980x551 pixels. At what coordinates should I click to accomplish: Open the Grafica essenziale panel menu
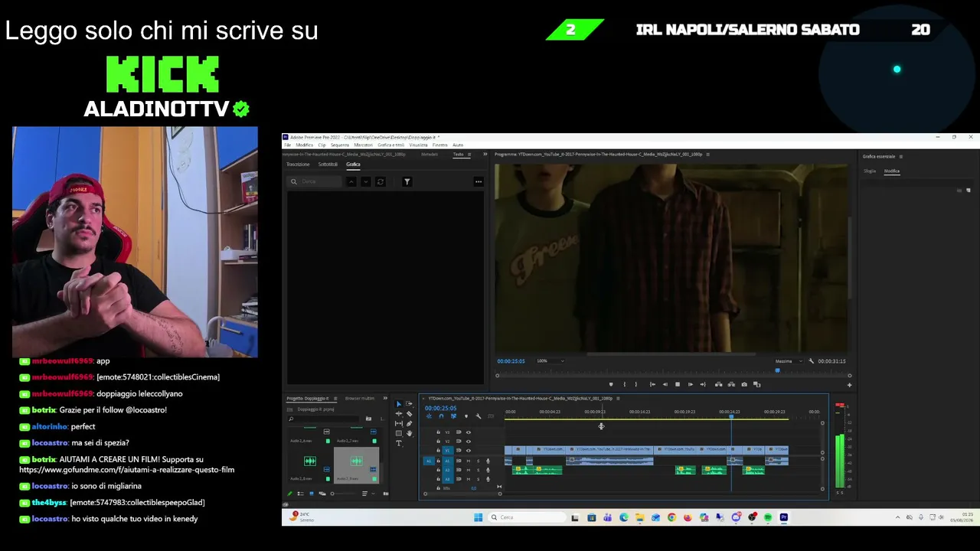pyautogui.click(x=901, y=157)
